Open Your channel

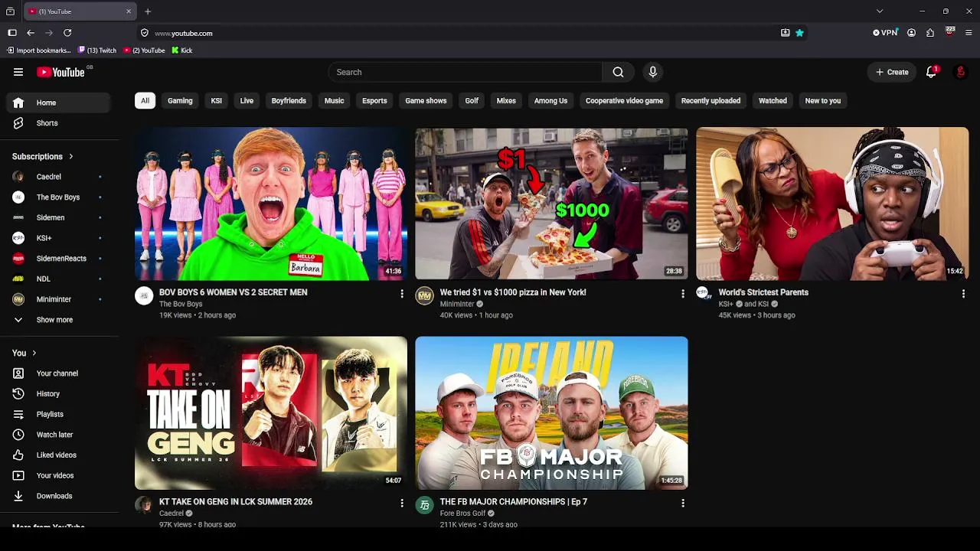pos(60,373)
